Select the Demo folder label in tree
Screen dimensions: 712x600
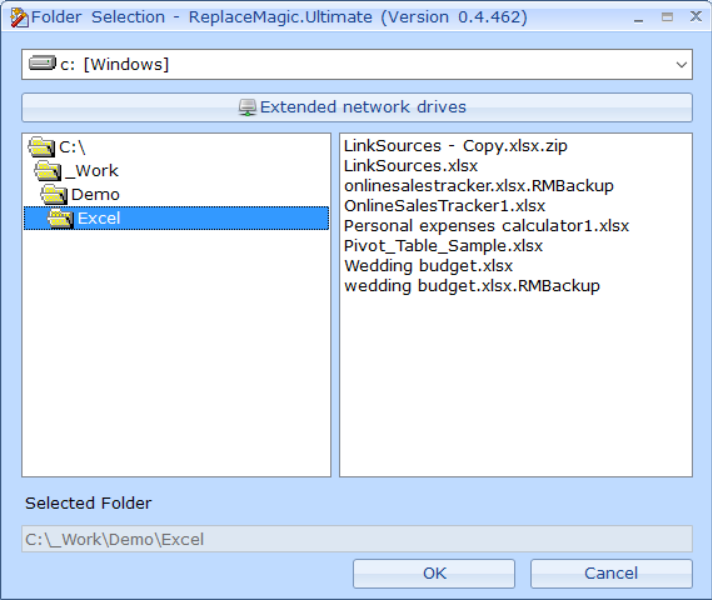[95, 194]
